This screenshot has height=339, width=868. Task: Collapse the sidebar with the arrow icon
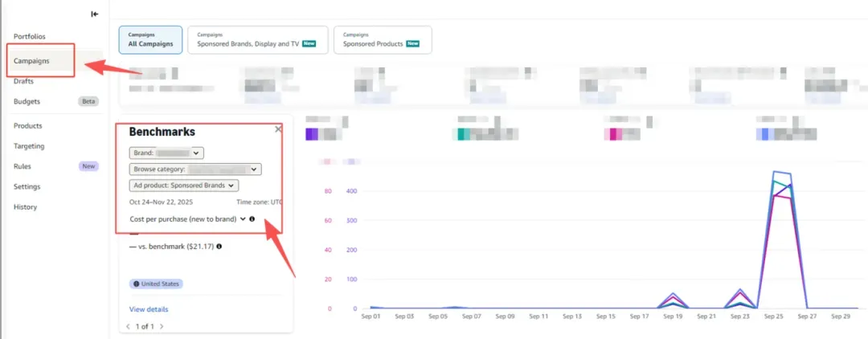click(x=95, y=14)
